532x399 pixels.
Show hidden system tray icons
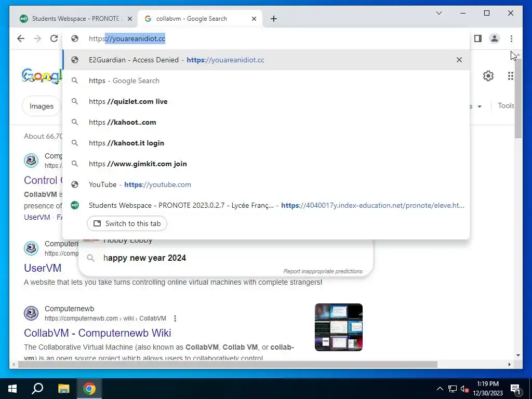click(x=440, y=389)
